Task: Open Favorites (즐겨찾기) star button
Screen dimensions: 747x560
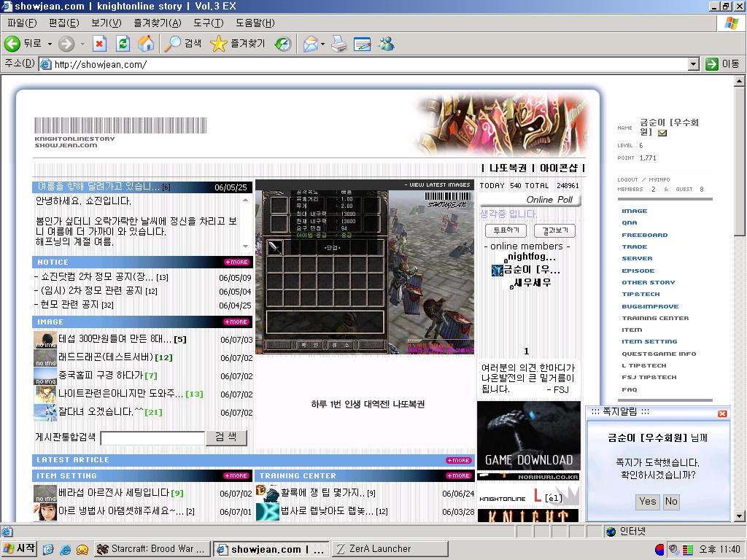Action: [238, 44]
